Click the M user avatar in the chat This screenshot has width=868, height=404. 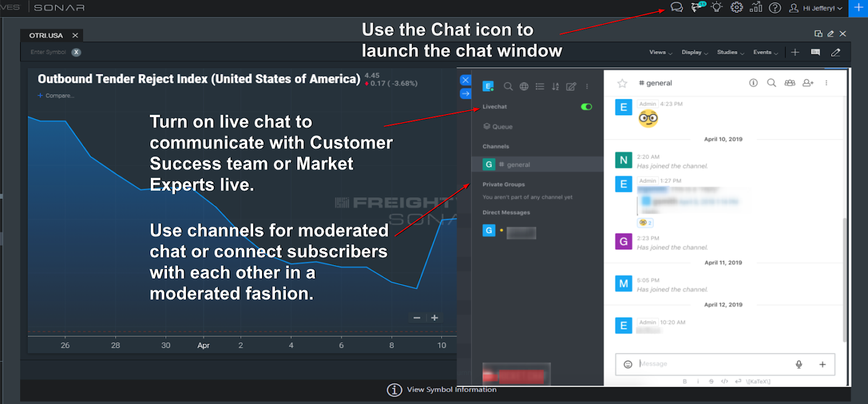click(623, 283)
